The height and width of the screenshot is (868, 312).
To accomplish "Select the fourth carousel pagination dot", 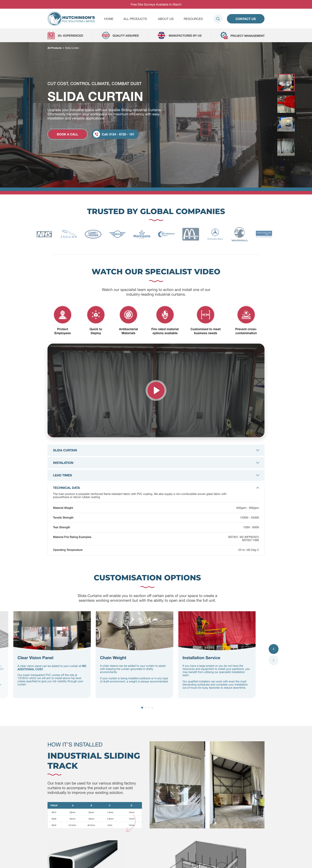I will pyautogui.click(x=153, y=708).
